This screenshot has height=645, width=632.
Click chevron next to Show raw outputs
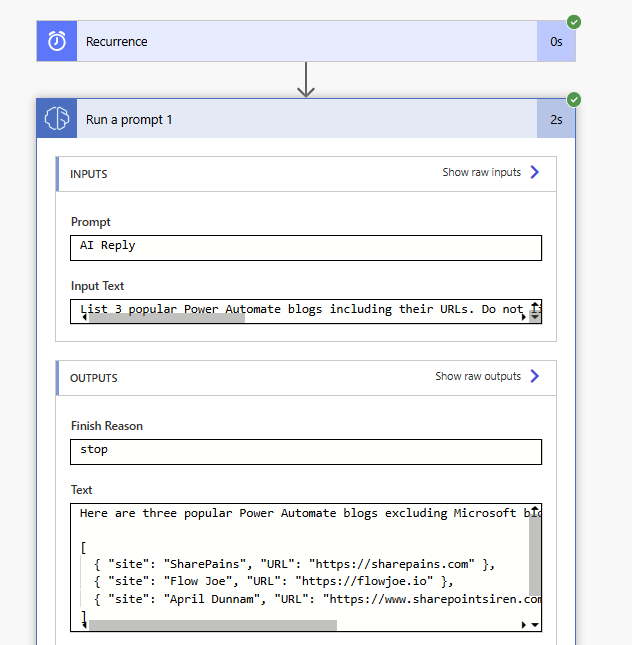[x=534, y=376]
